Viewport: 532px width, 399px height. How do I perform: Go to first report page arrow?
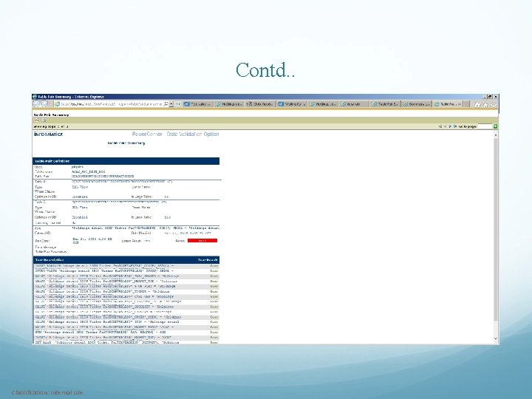pyautogui.click(x=440, y=126)
